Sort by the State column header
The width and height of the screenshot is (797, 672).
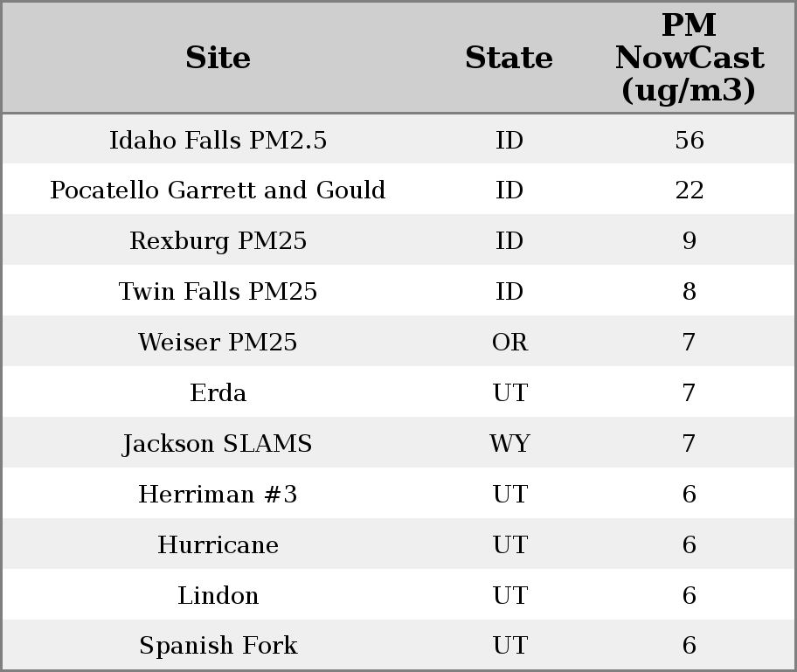[509, 58]
